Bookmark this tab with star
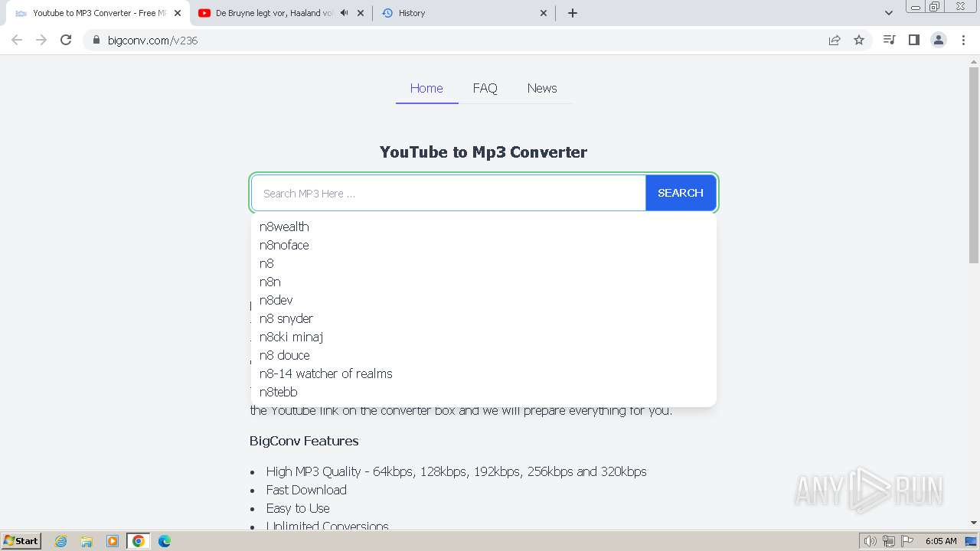 (x=859, y=40)
